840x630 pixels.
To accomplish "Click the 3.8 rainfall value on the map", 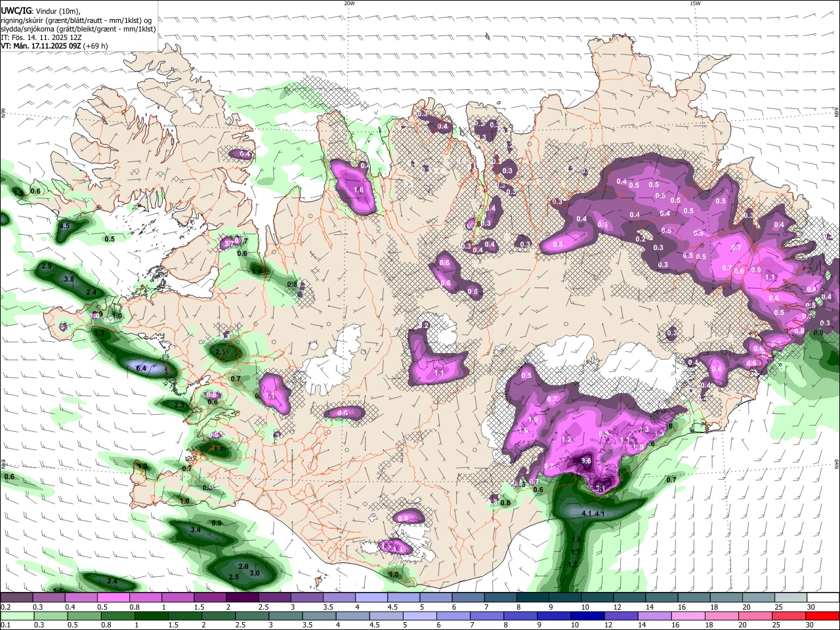I will click(69, 280).
